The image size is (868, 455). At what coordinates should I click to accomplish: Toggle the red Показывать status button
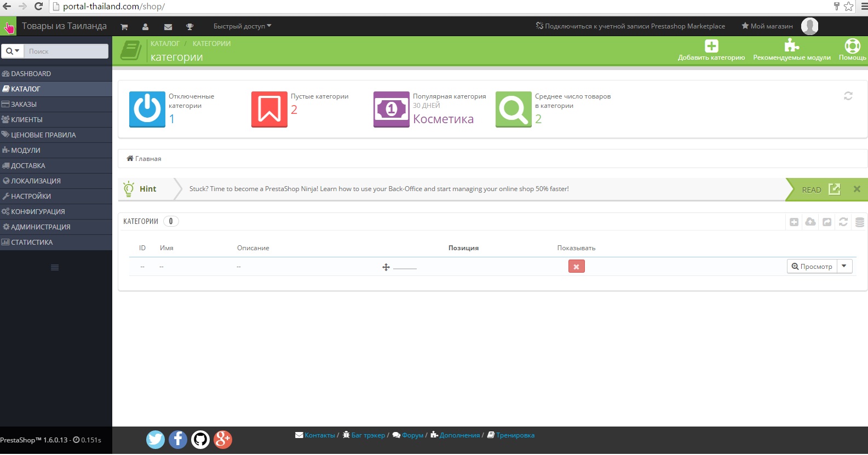click(x=576, y=267)
